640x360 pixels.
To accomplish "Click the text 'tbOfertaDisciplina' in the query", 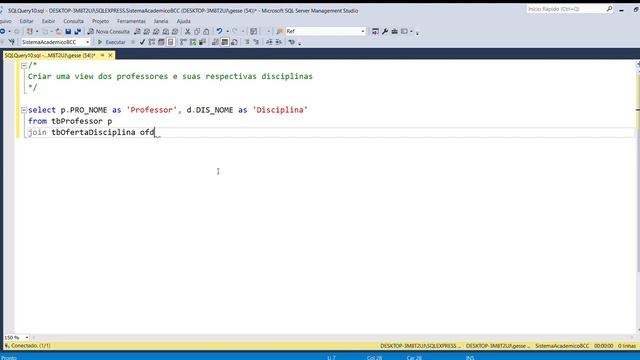I will (93, 132).
